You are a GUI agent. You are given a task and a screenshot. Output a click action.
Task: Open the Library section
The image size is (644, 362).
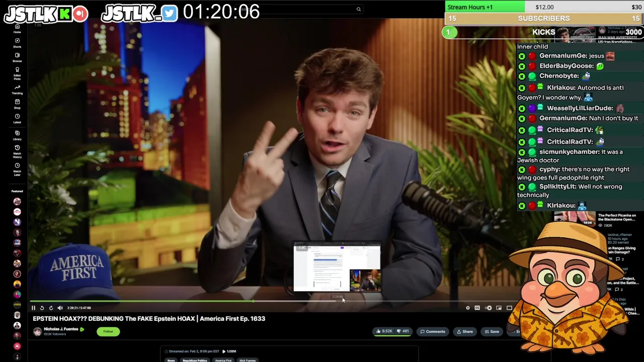17,135
